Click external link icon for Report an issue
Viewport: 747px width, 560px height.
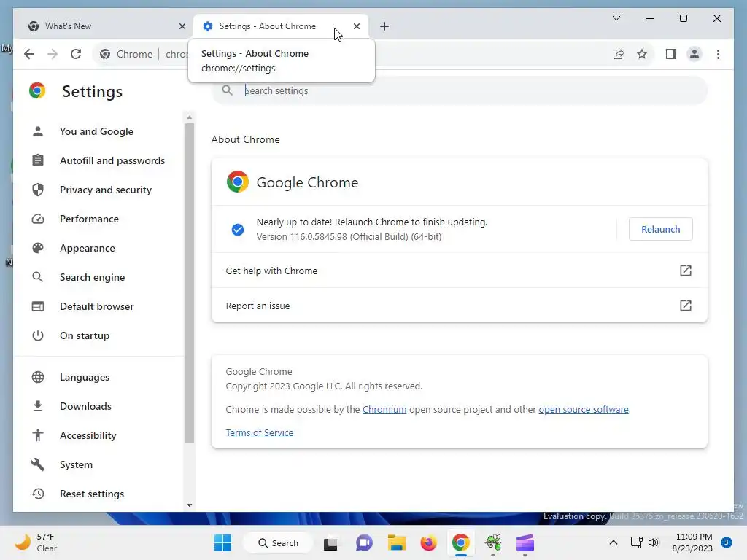coord(685,306)
